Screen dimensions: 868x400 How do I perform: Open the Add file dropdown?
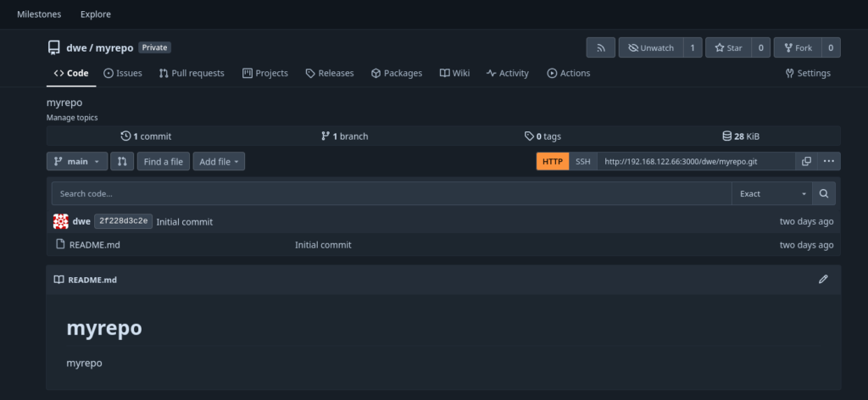[219, 161]
